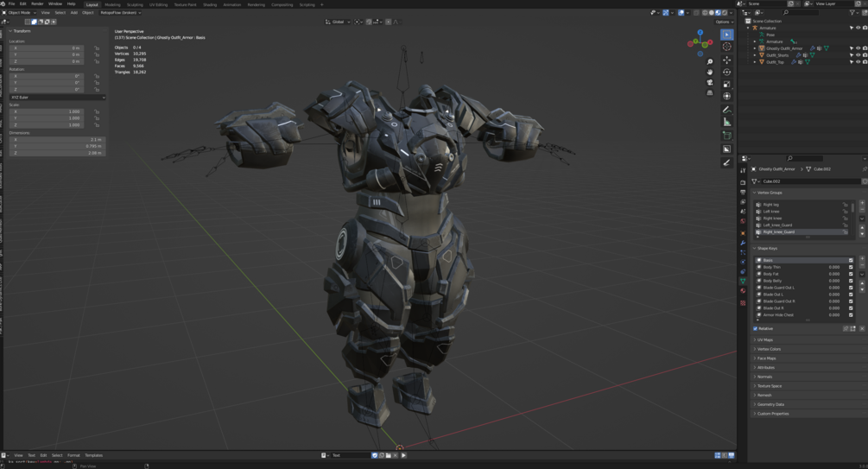
Task: Select the Rotate tool in viewport toolbar
Action: pos(727,72)
